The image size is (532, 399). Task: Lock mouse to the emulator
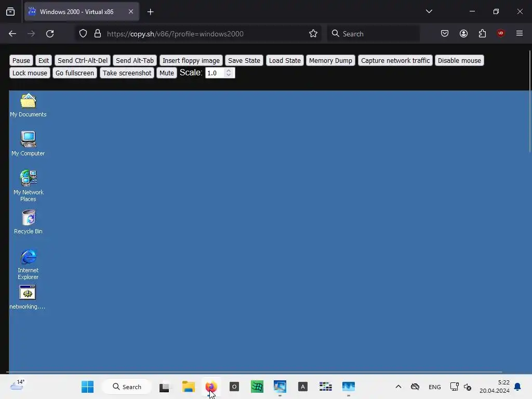click(x=30, y=73)
